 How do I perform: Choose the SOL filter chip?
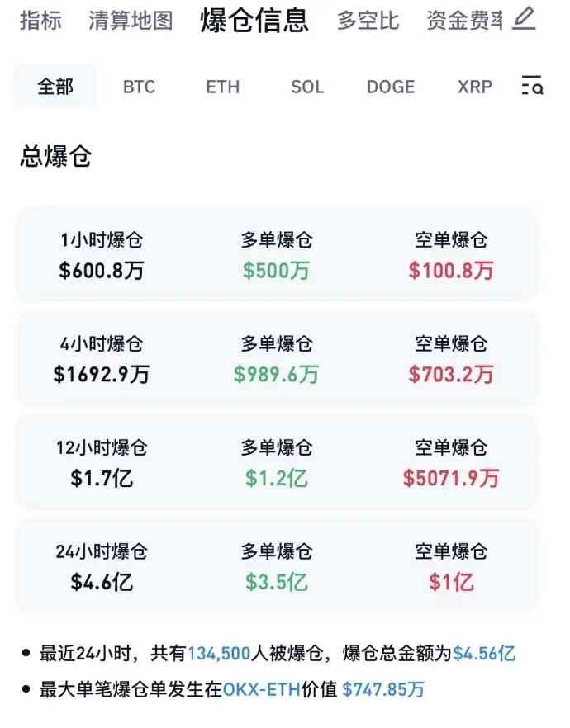[307, 87]
